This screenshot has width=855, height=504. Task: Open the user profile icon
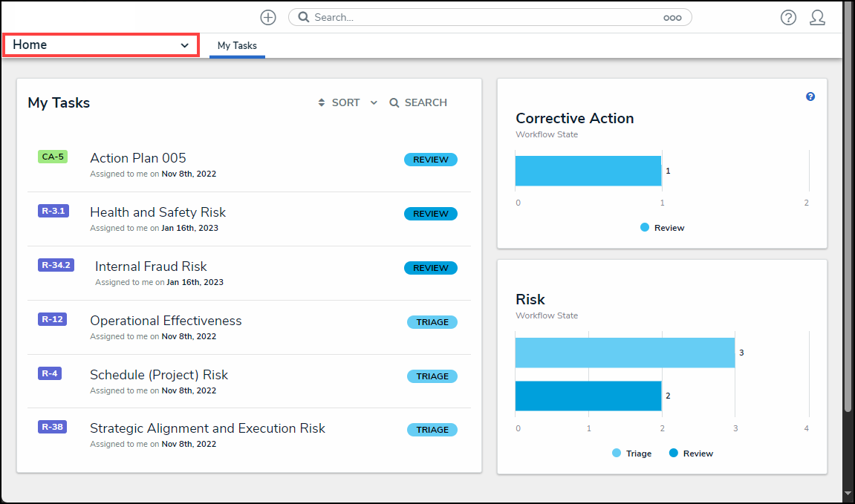pos(817,18)
